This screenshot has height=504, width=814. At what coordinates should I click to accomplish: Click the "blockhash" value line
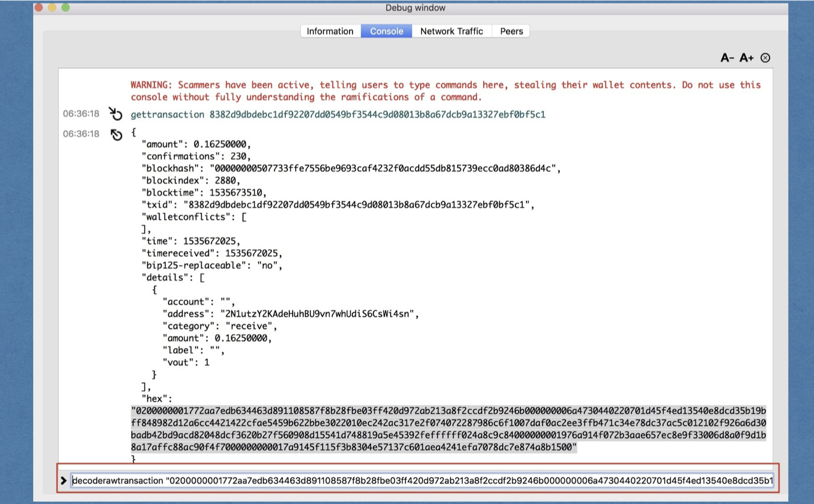[351, 168]
